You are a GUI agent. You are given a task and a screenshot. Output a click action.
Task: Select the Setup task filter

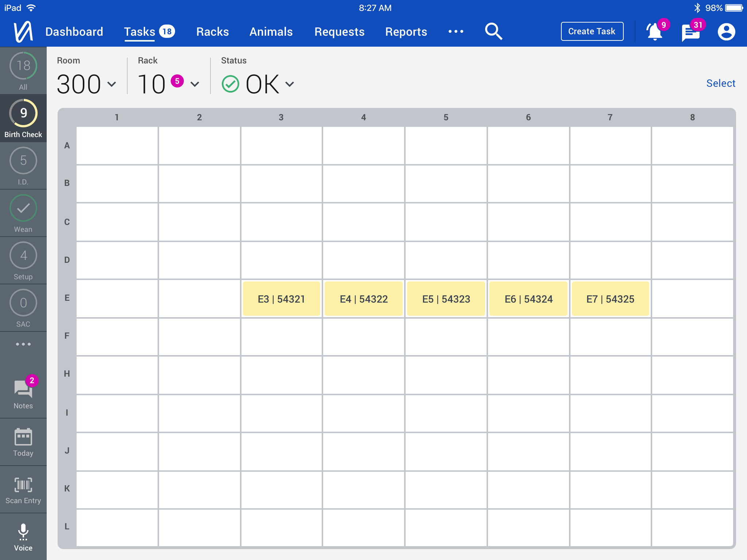[23, 260]
